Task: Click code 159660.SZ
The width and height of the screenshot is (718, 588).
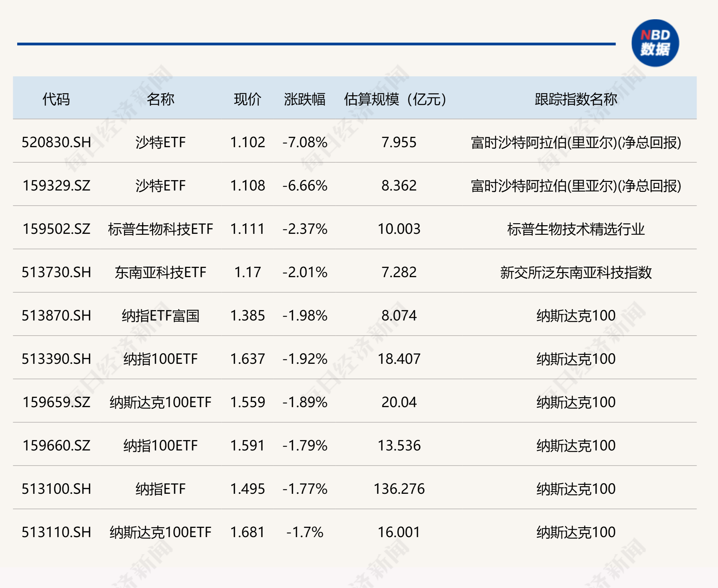Action: click(56, 446)
